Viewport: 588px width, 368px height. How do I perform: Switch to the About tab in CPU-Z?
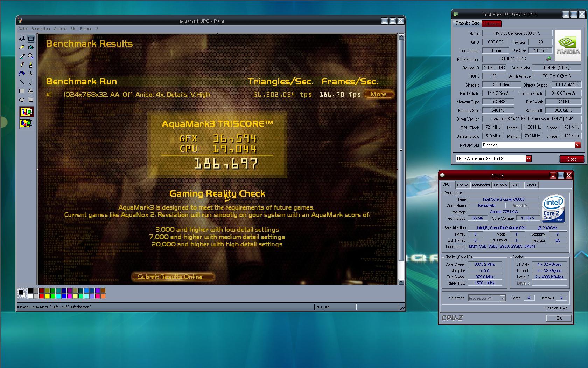point(531,185)
